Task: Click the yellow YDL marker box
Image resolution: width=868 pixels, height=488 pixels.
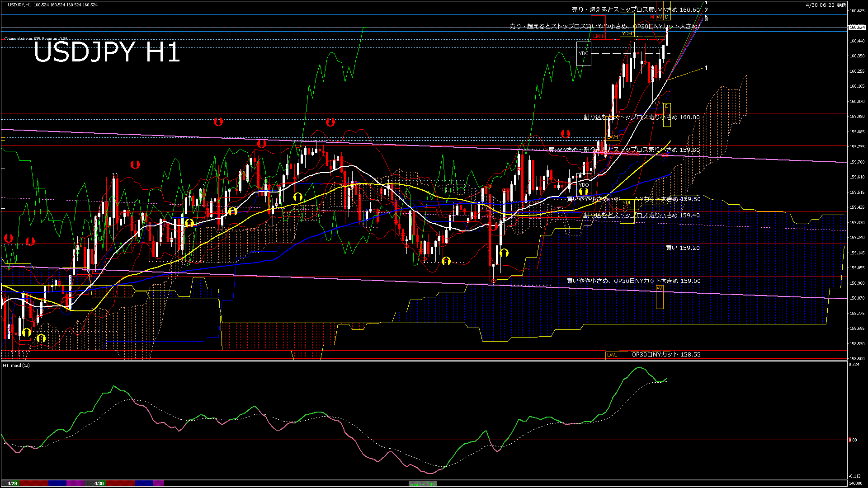Action: point(627,203)
